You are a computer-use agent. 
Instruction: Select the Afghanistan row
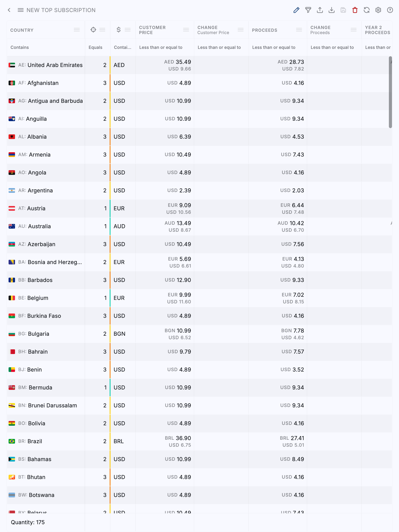tap(43, 83)
